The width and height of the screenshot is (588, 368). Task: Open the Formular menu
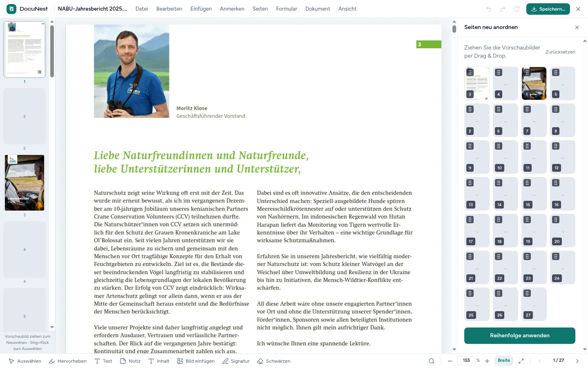[286, 9]
